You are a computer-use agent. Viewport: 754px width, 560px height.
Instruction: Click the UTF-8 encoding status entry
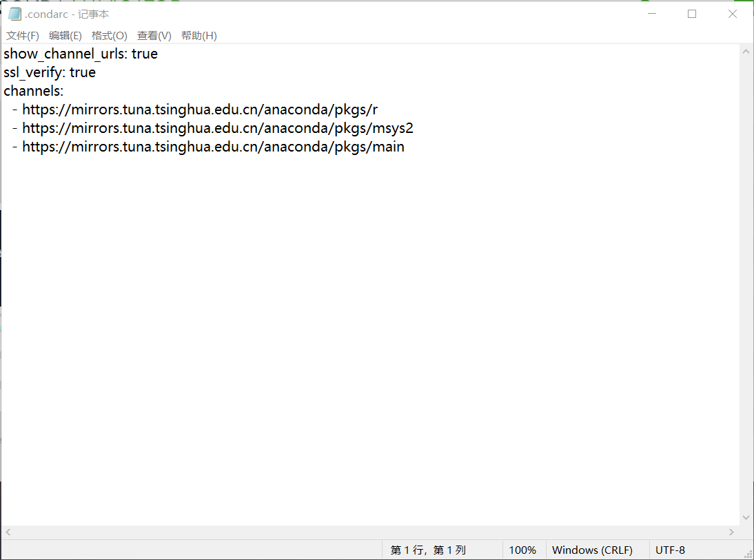pos(671,550)
